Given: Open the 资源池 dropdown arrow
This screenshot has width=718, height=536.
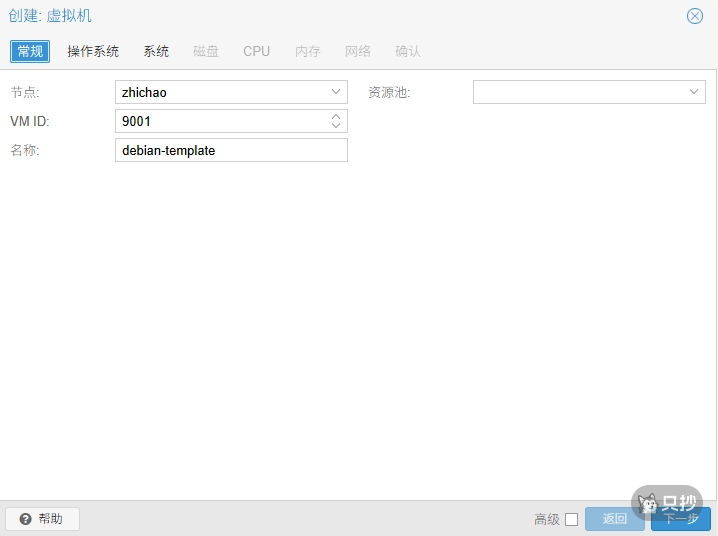Looking at the screenshot, I should 694,92.
